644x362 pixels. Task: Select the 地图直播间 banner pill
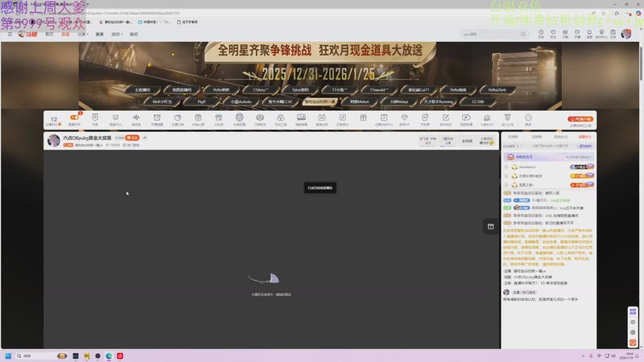(182, 90)
